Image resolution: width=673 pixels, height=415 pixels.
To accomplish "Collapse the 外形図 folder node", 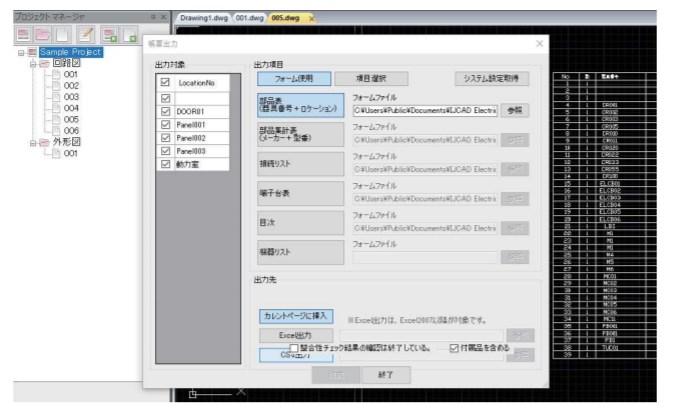I will click(x=33, y=142).
